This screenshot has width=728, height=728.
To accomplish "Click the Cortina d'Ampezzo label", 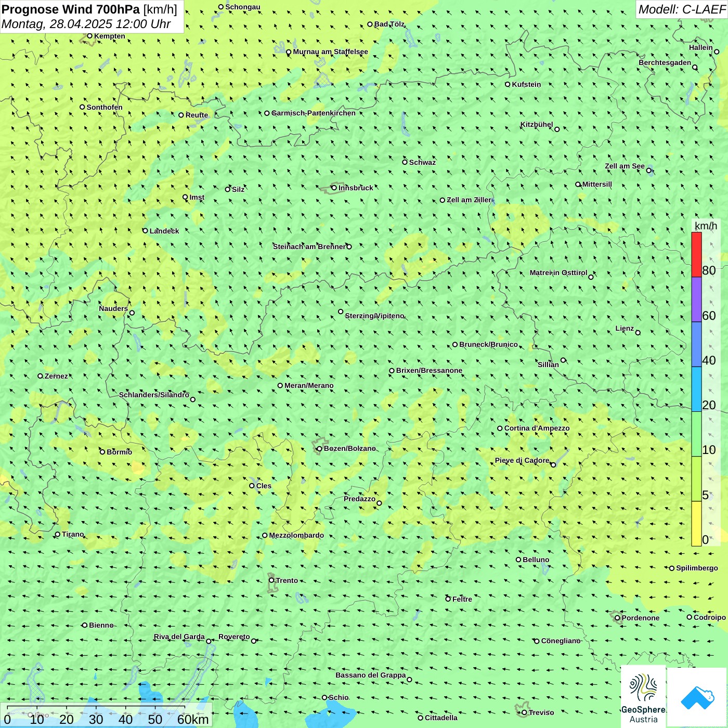I will [537, 428].
